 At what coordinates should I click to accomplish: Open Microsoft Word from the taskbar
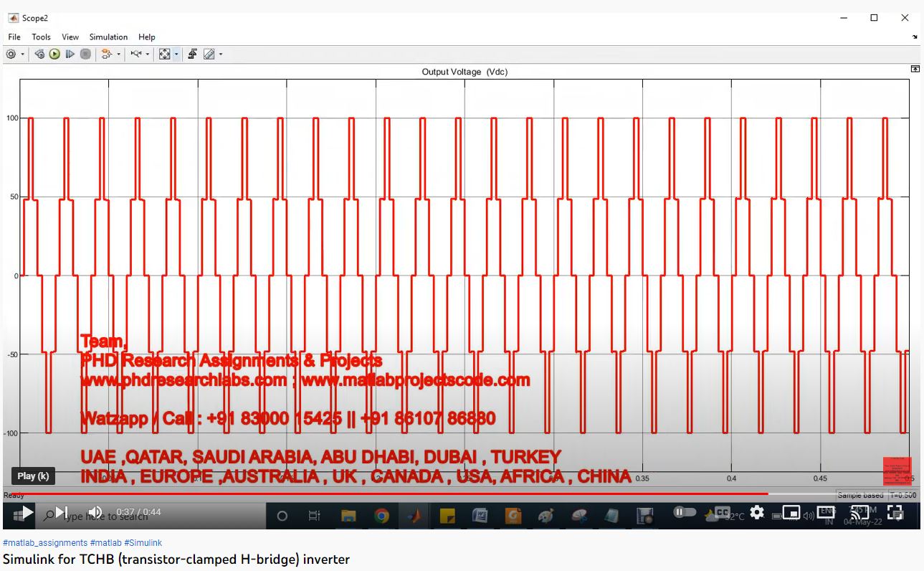coord(480,515)
